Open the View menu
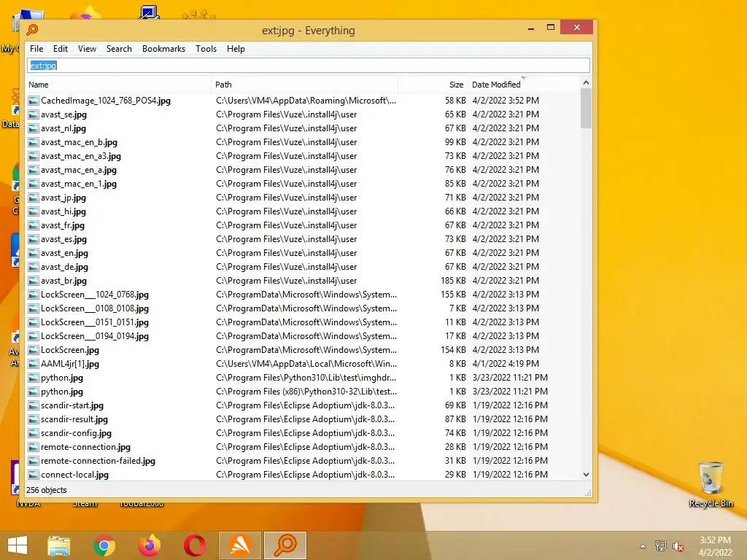This screenshot has height=560, width=747. (88, 49)
